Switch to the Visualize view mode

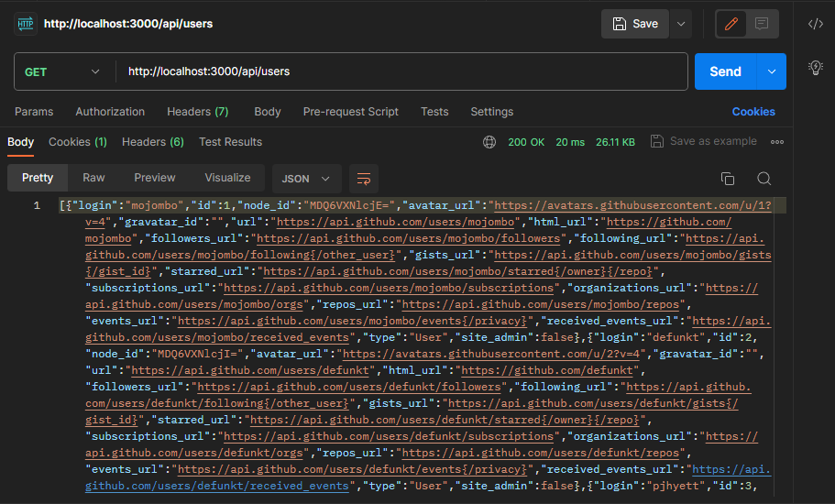pyautogui.click(x=227, y=178)
